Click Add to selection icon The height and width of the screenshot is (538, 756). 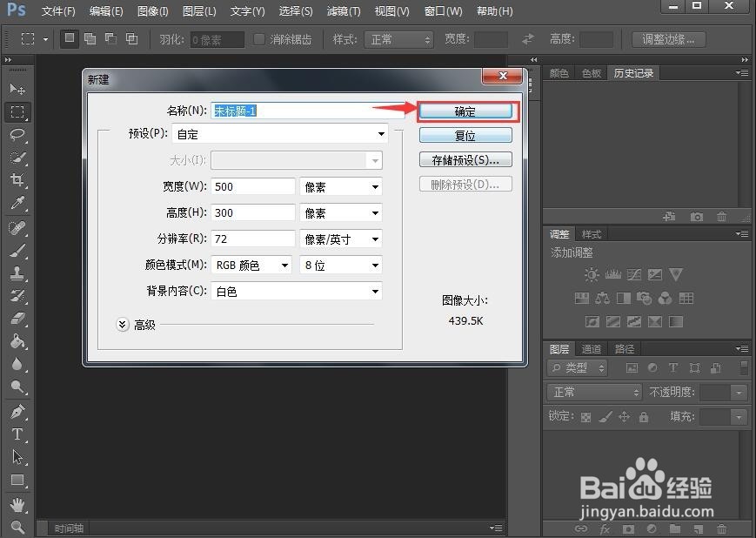click(x=90, y=38)
